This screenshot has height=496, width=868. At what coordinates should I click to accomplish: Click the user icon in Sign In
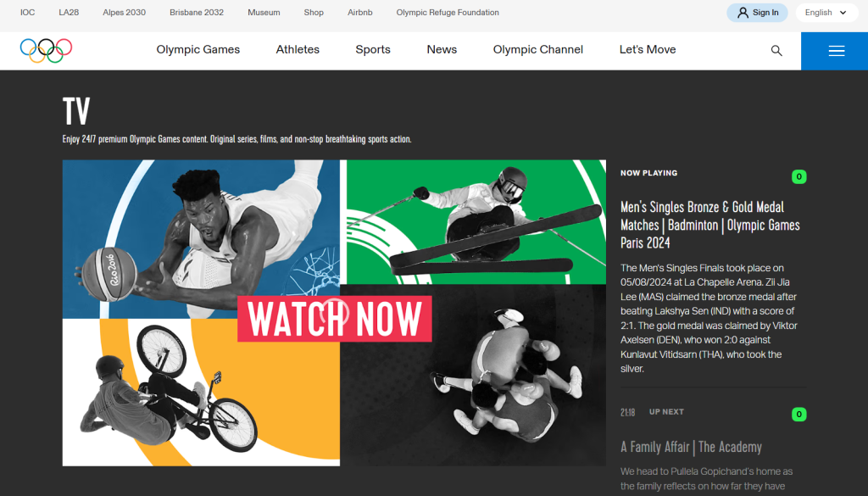743,13
